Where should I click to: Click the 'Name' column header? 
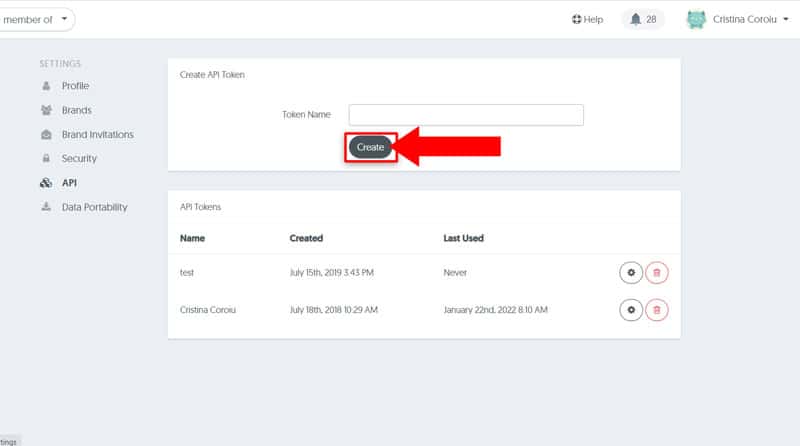pyautogui.click(x=192, y=238)
